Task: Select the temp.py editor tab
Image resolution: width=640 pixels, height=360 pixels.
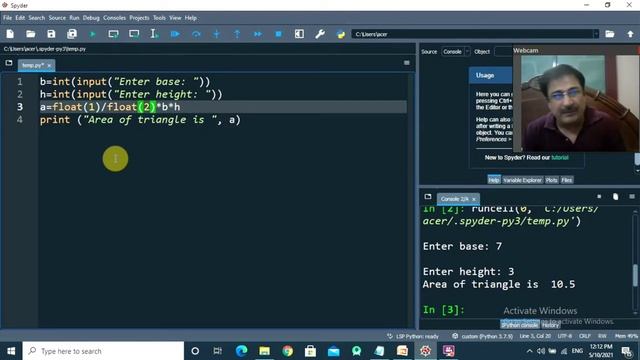Action: click(33, 65)
